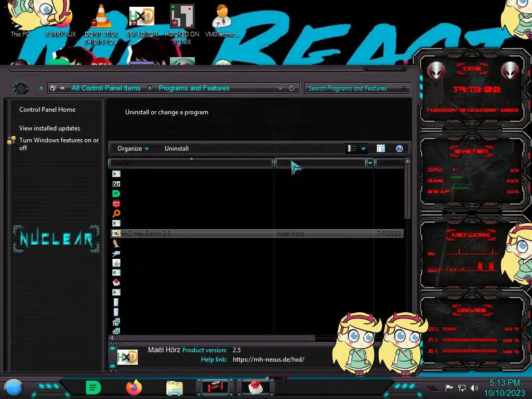Open the VLC cone desktop shortcut
The width and height of the screenshot is (532, 399).
coord(101,24)
